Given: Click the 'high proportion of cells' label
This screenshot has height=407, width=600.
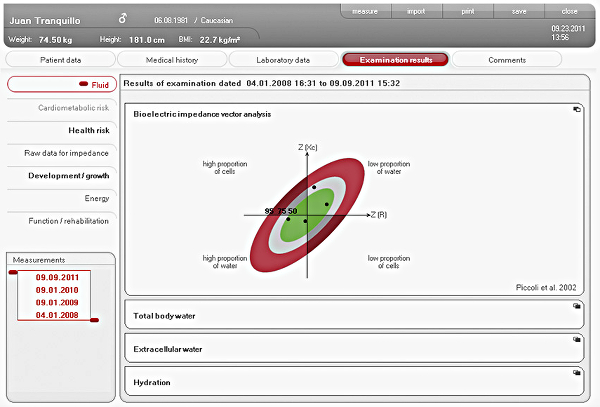Looking at the screenshot, I should (225, 168).
